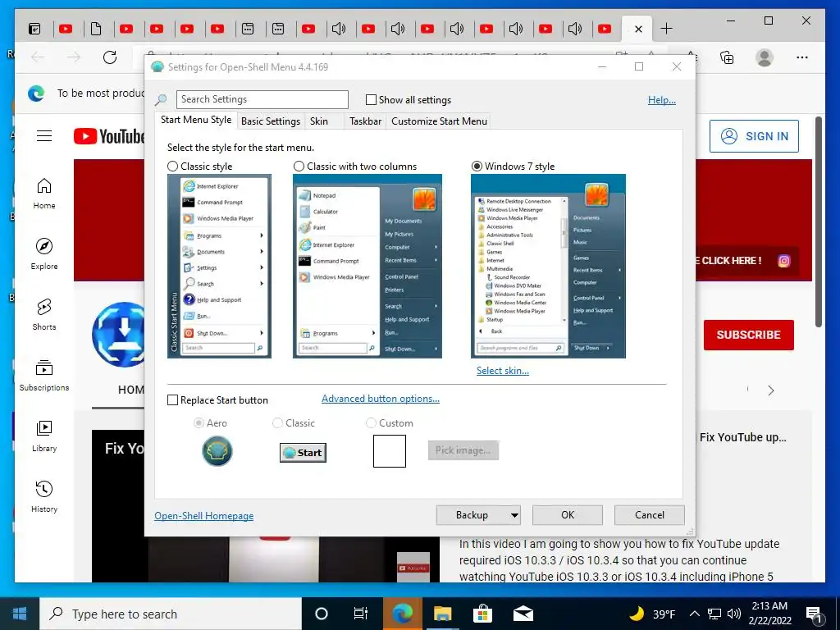This screenshot has height=630, width=840.
Task: Go back in the Edge browser
Action: coord(38,57)
